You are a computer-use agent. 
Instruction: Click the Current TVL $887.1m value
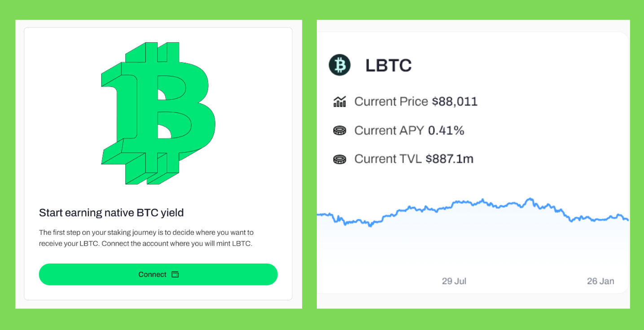(414, 159)
